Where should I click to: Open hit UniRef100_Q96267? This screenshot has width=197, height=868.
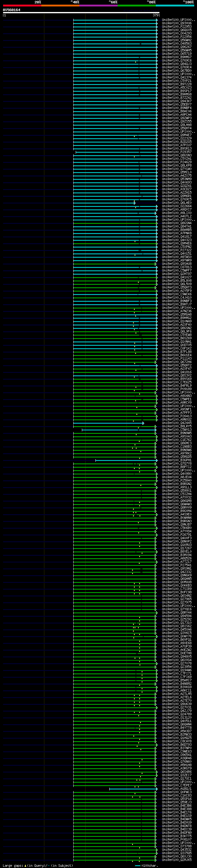(x=176, y=47)
